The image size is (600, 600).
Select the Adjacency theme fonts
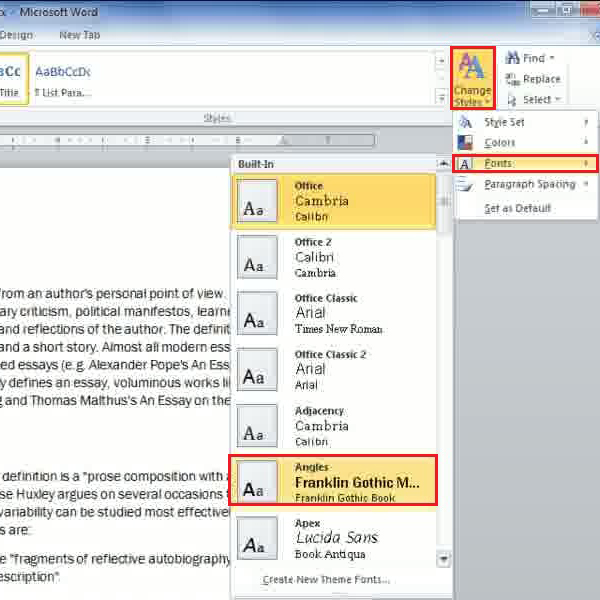click(x=334, y=426)
